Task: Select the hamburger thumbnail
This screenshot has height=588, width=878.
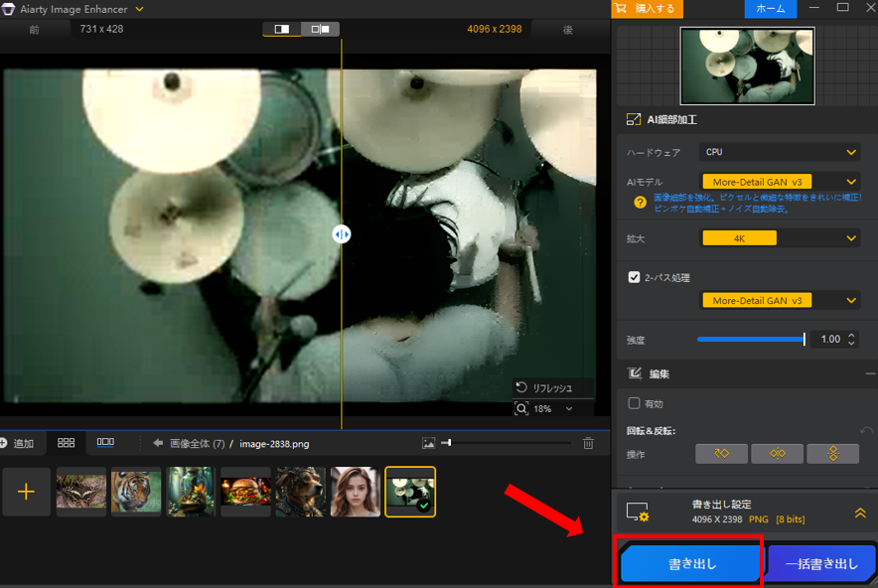Action: 245,492
